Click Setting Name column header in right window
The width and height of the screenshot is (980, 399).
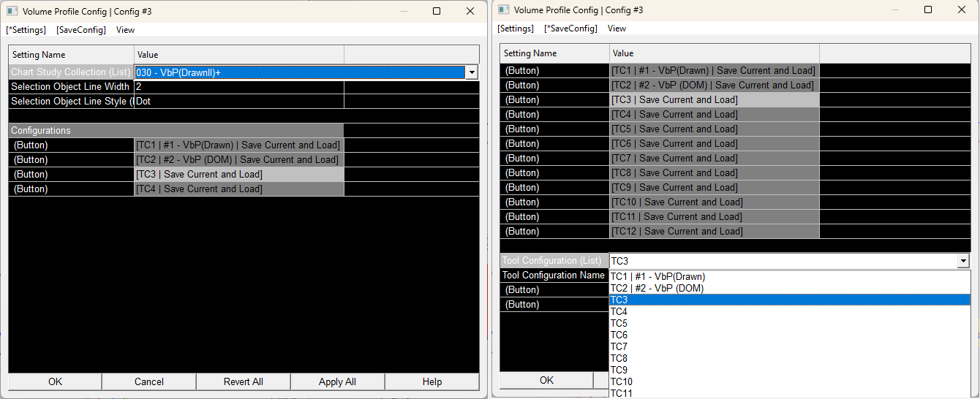(554, 53)
